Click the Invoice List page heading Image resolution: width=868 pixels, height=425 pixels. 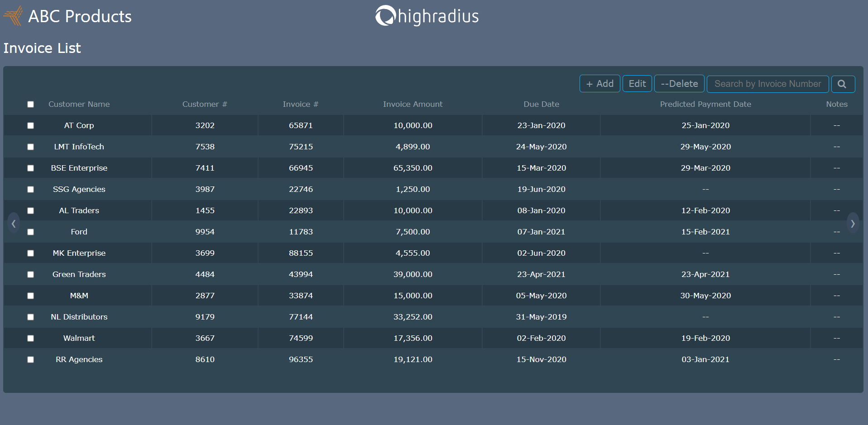[42, 48]
